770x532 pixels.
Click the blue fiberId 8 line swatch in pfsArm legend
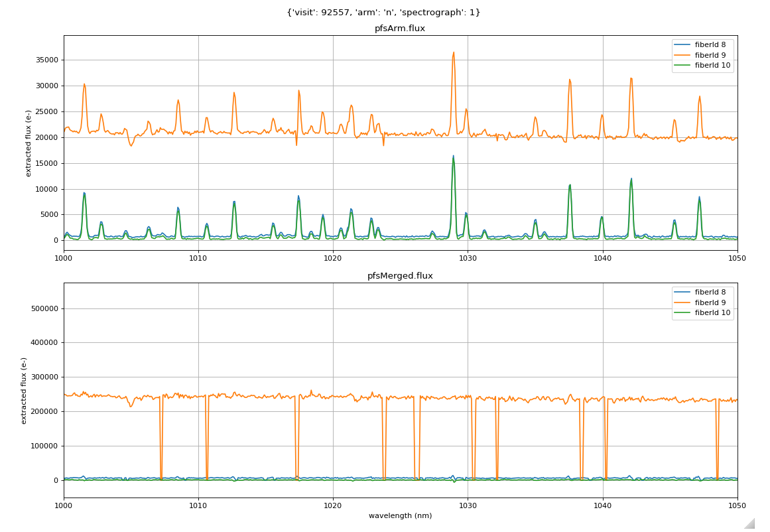coord(682,45)
